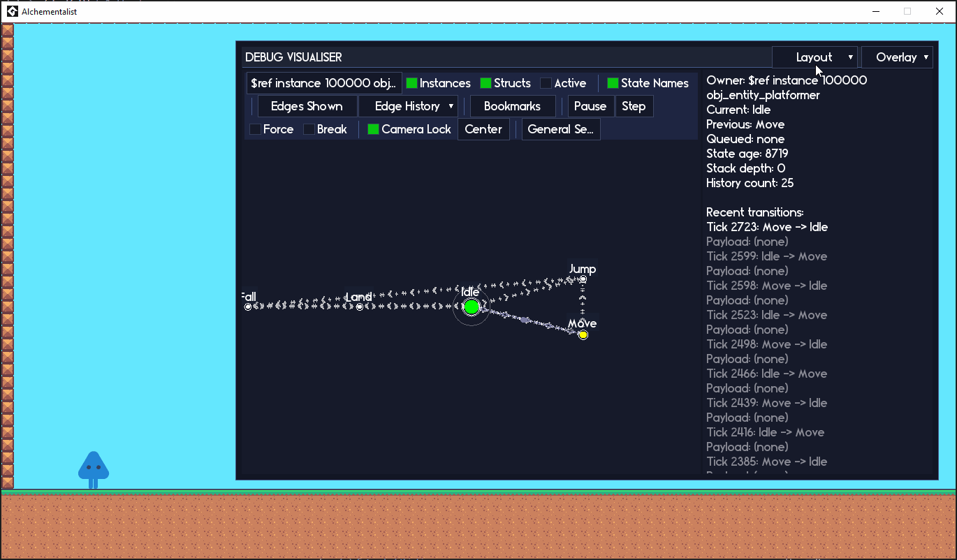Click the 'Owner: $ref instance 100000' line
This screenshot has height=560, width=957.
pos(787,80)
